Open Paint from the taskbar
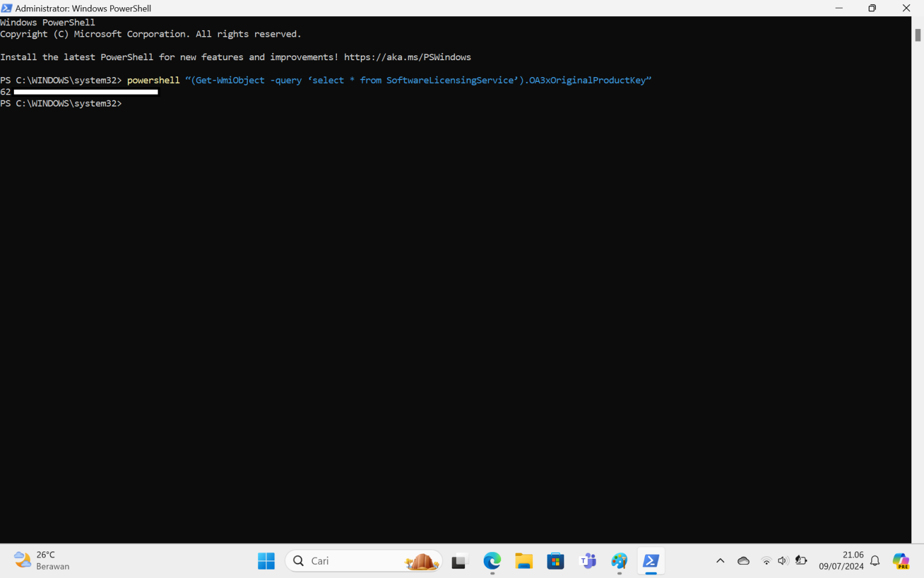Image resolution: width=924 pixels, height=578 pixels. pyautogui.click(x=619, y=561)
